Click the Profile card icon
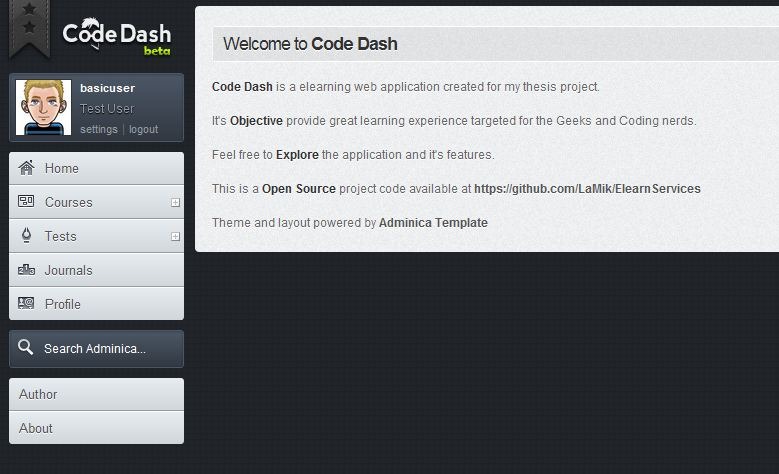Screen dimensions: 779x474 point(26,304)
